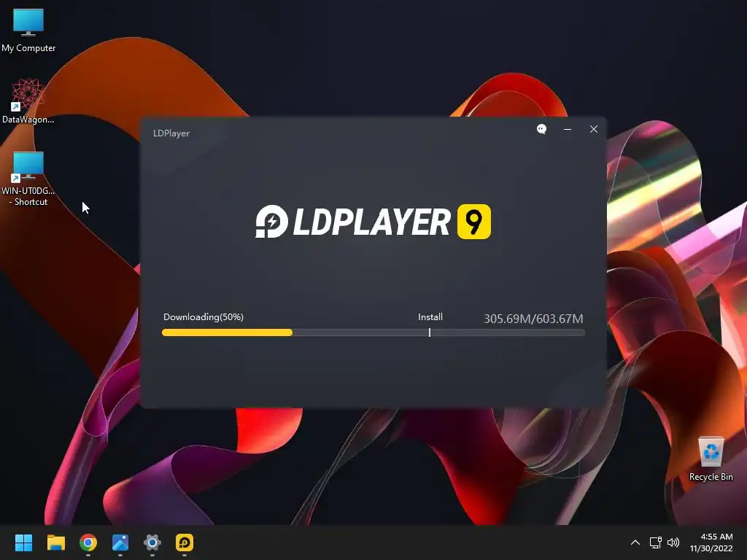747x560 pixels.
Task: Click the Install label above the progress bar
Action: [x=430, y=317]
